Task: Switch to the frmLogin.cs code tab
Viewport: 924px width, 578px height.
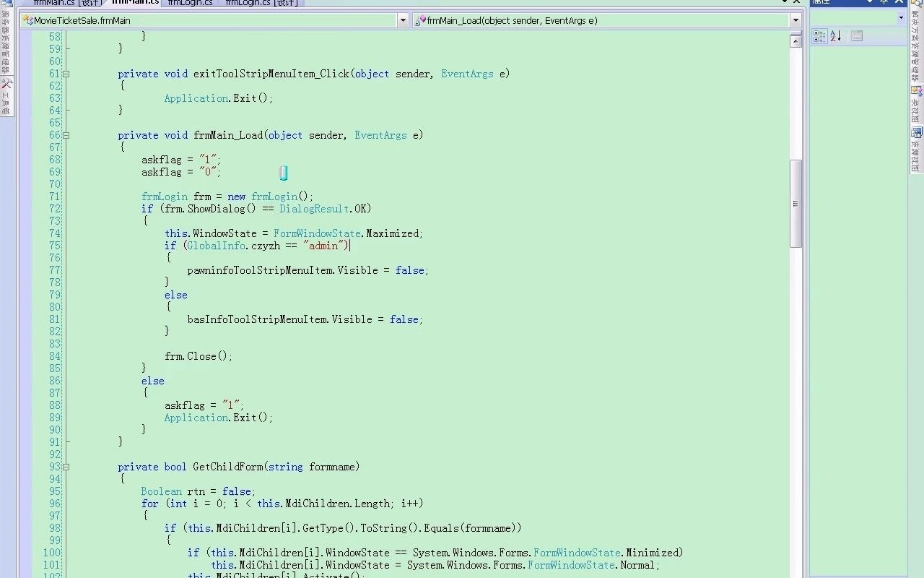Action: click(190, 3)
